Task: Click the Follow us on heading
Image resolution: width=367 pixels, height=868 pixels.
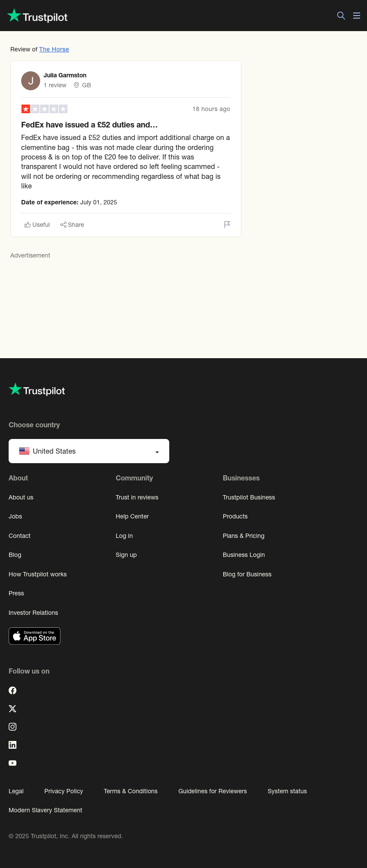Action: coord(29,671)
